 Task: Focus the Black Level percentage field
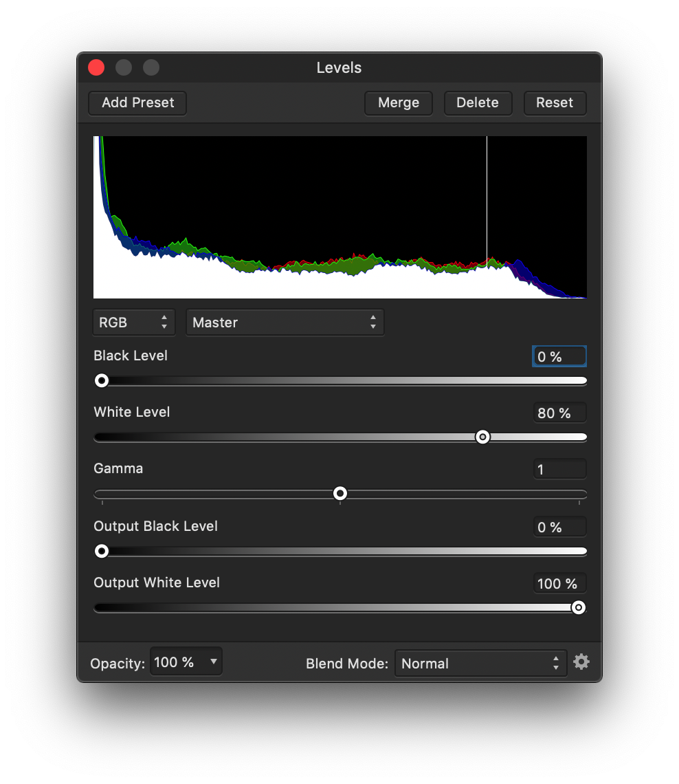559,356
